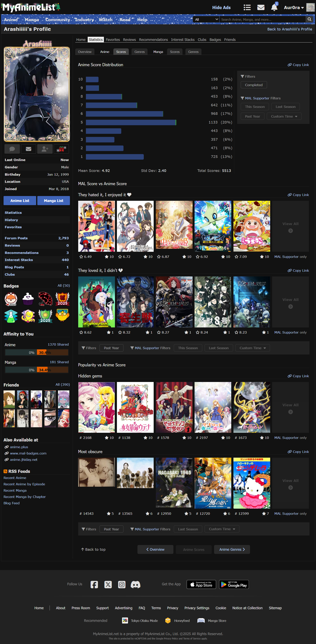Click Back to Arashiiiii's Profile link

tap(290, 29)
